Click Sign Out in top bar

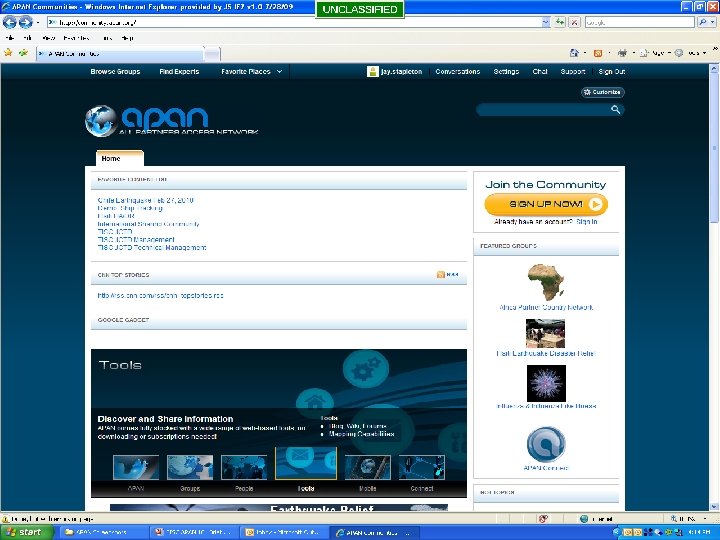(x=612, y=71)
